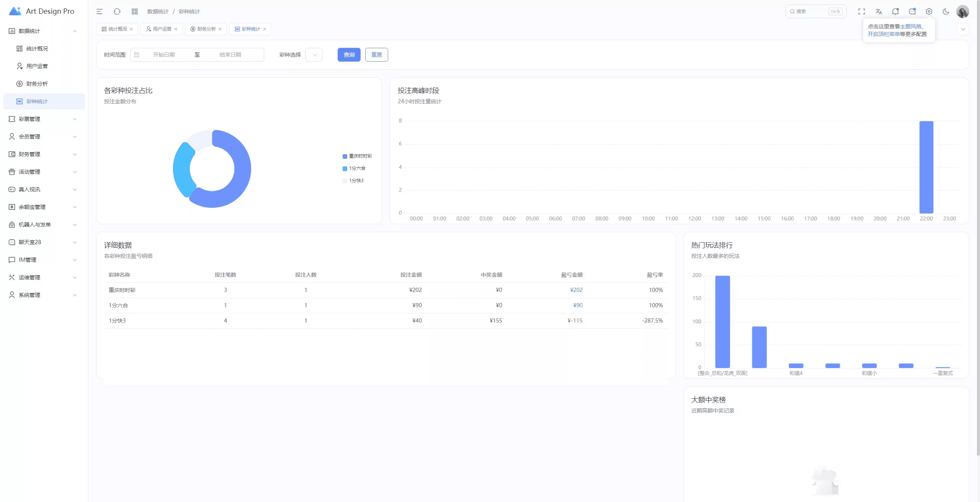
Task: Open 统计概况 in the sidebar
Action: point(37,49)
